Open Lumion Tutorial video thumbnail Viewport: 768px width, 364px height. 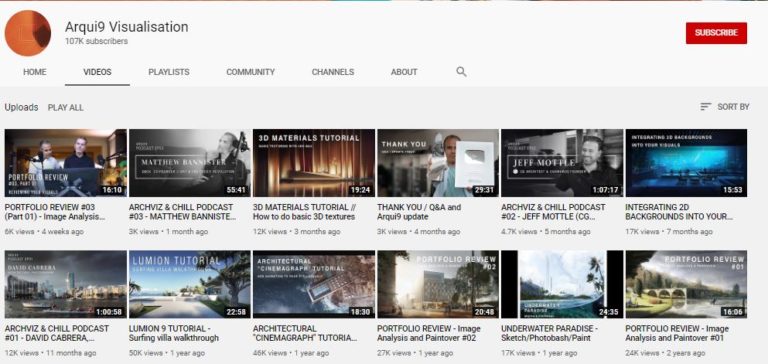point(190,285)
